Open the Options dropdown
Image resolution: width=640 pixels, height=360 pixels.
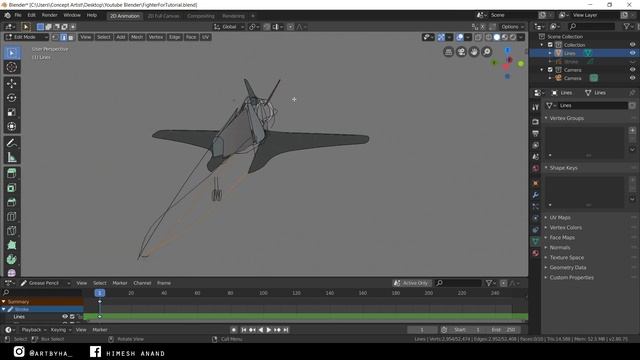click(x=512, y=27)
